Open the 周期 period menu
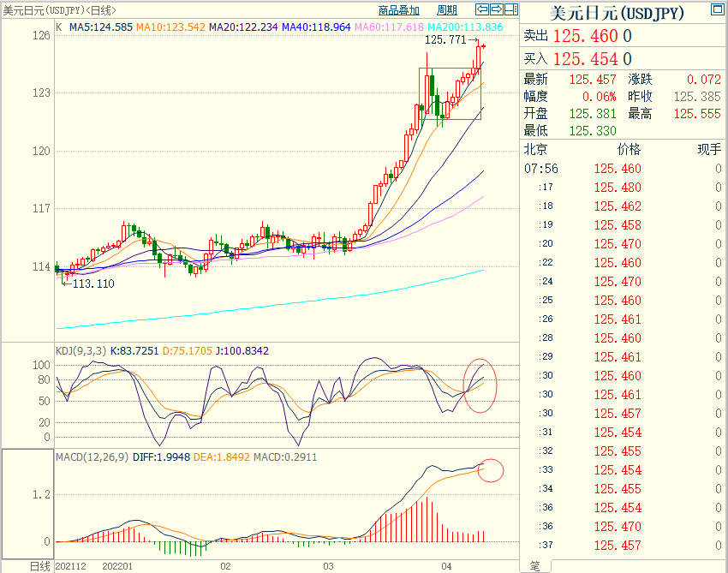Viewport: 728px width, 573px height. pyautogui.click(x=446, y=10)
